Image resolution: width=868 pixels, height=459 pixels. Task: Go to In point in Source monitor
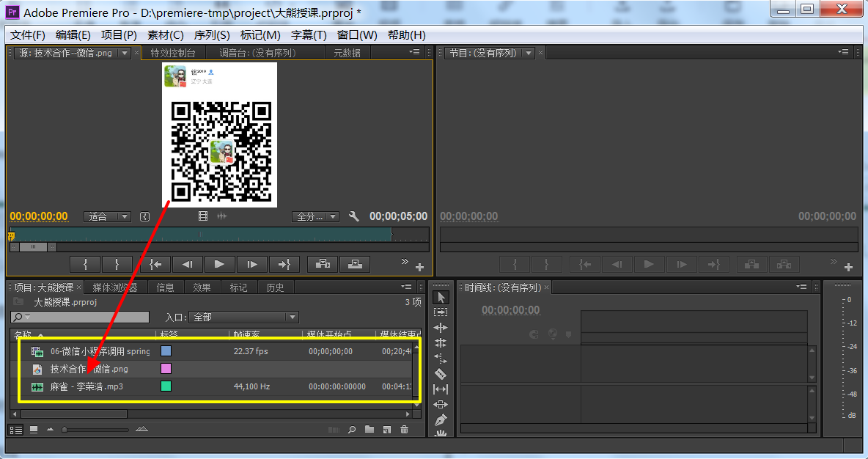click(155, 265)
